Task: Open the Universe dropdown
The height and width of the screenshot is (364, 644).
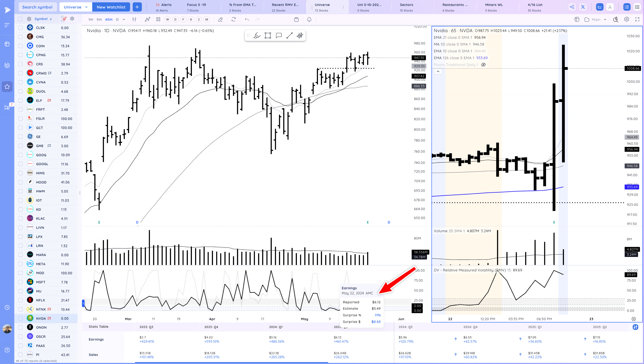Action: 76,7
